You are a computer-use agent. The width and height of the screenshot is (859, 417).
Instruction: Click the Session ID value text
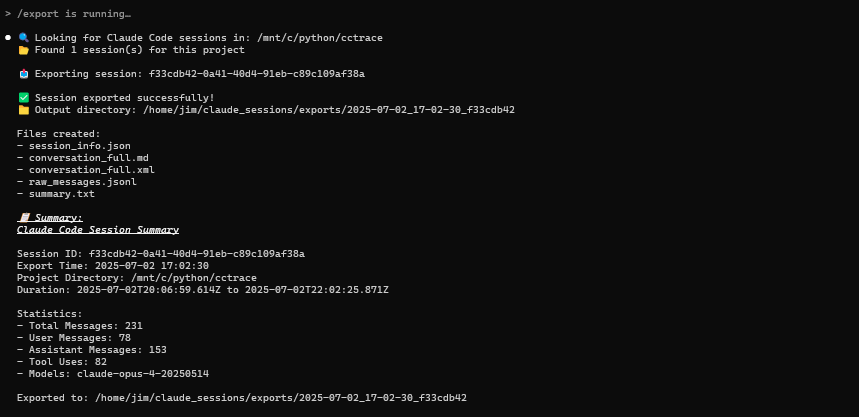click(x=197, y=254)
